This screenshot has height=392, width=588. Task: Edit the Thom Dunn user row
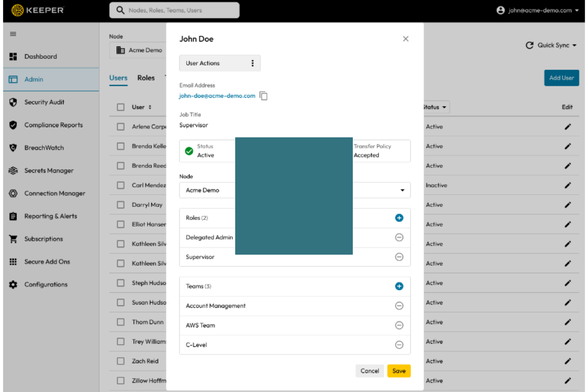point(568,322)
